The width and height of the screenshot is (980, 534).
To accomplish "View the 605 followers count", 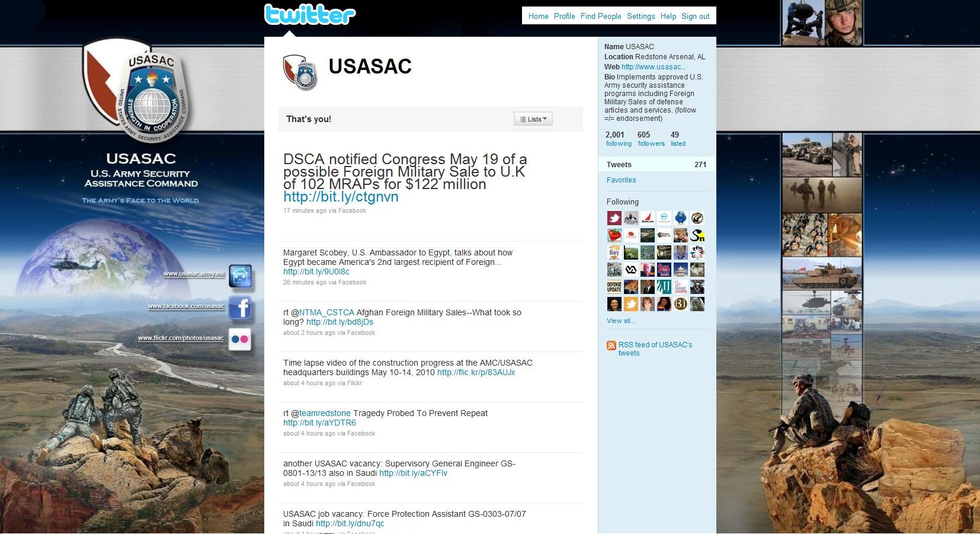I will [x=651, y=139].
